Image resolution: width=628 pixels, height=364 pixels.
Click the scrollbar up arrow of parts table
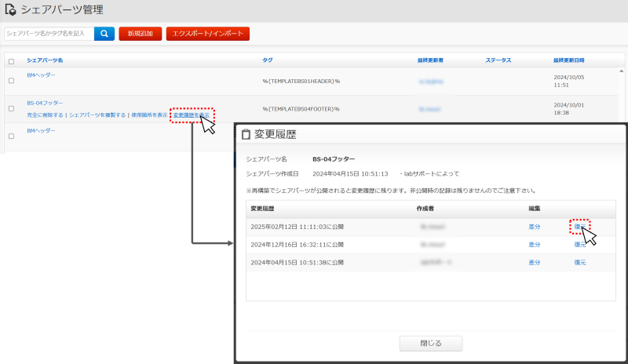(621, 71)
